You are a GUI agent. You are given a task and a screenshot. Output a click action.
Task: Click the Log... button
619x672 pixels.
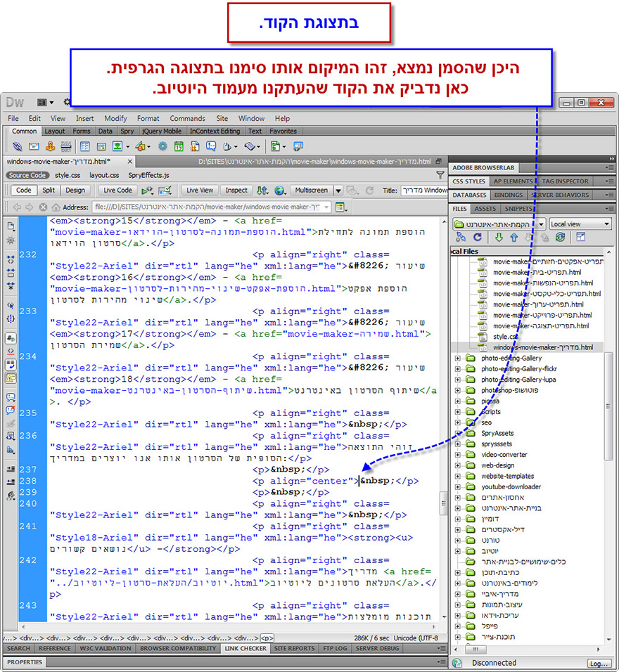(x=599, y=664)
